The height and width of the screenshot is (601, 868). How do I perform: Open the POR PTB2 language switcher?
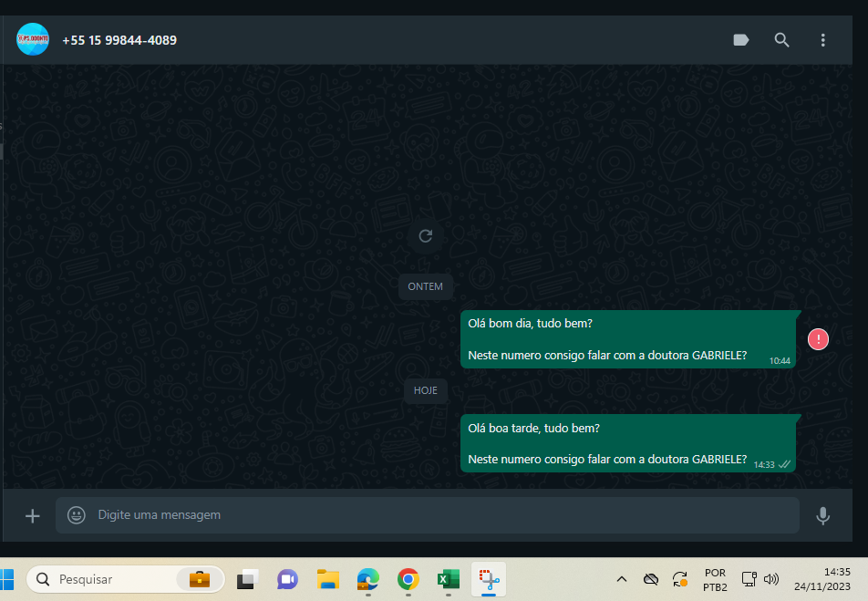[715, 580]
